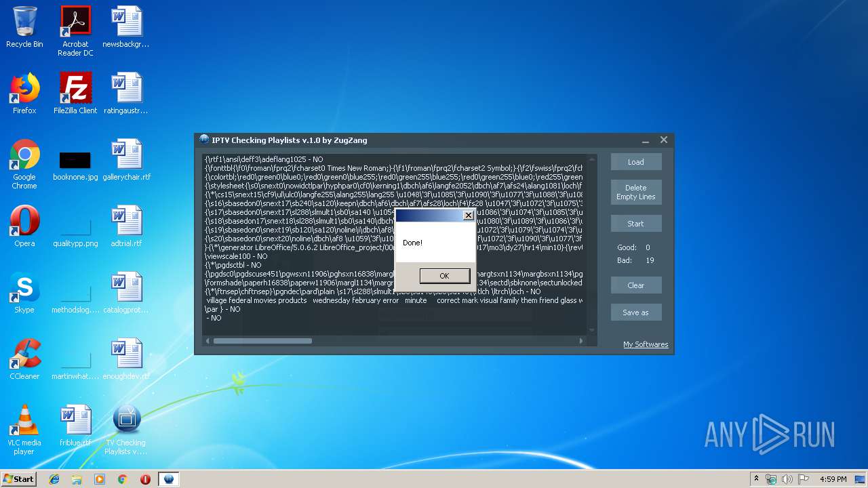Select the Recycle Bin desktop icon

[x=24, y=28]
